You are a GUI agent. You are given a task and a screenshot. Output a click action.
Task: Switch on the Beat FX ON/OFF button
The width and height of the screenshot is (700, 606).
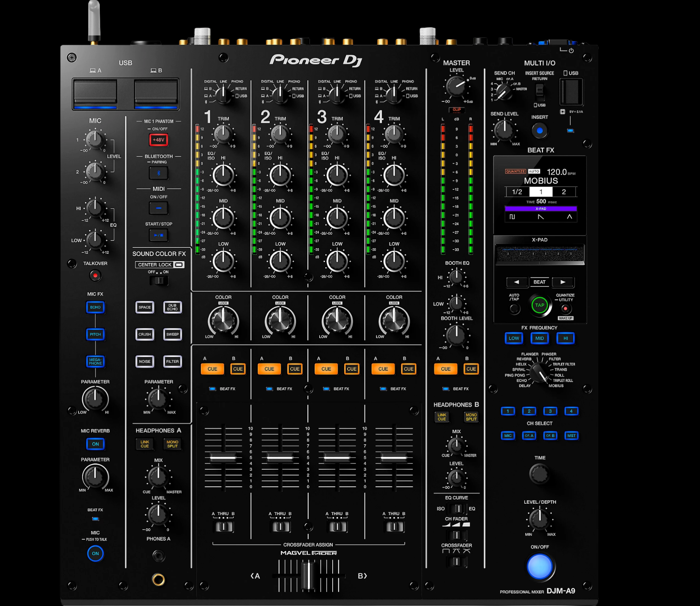(539, 566)
